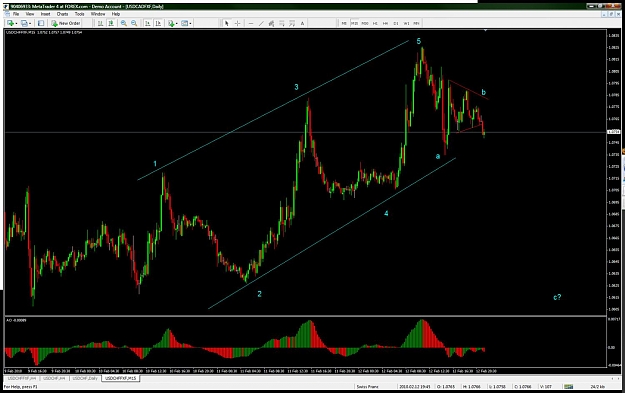Switch to MN timeframe
The width and height of the screenshot is (625, 393).
click(417, 24)
